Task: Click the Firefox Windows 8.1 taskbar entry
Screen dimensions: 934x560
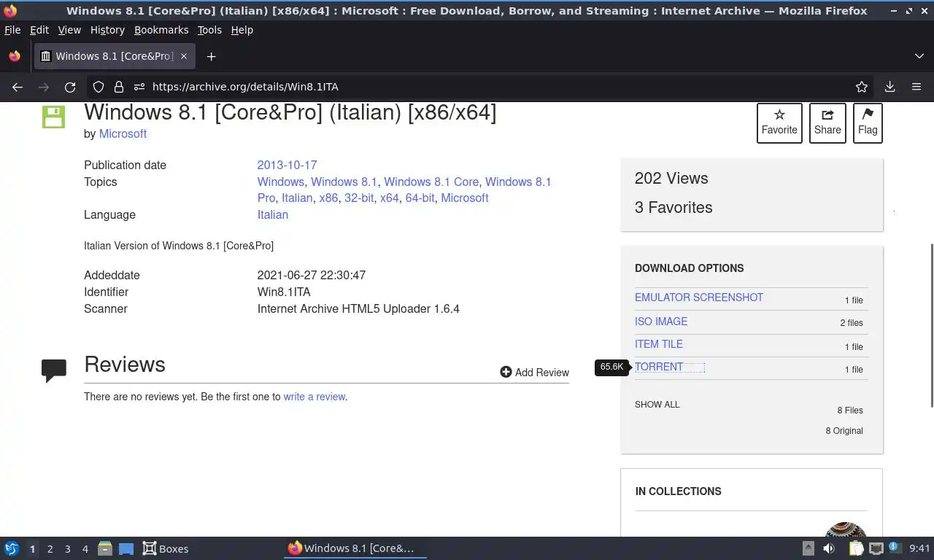Action: 355,548
